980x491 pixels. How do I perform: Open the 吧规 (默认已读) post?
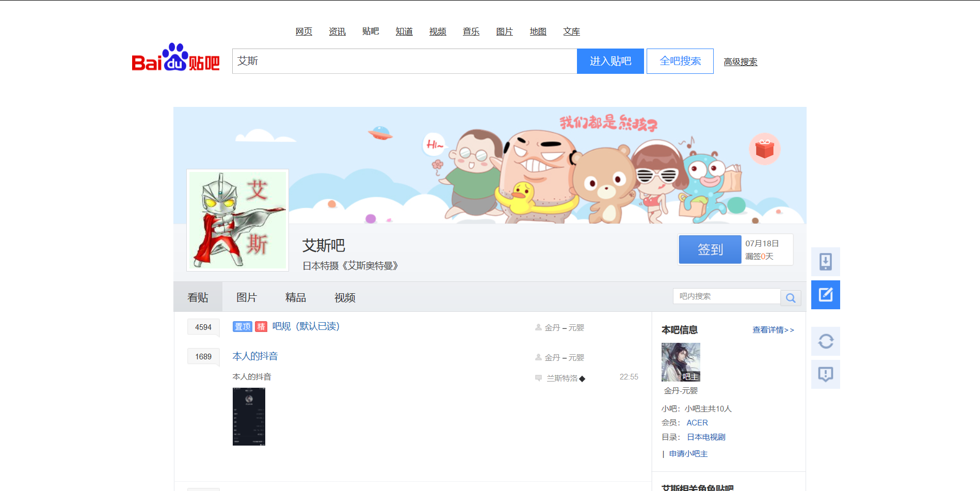[x=306, y=326]
